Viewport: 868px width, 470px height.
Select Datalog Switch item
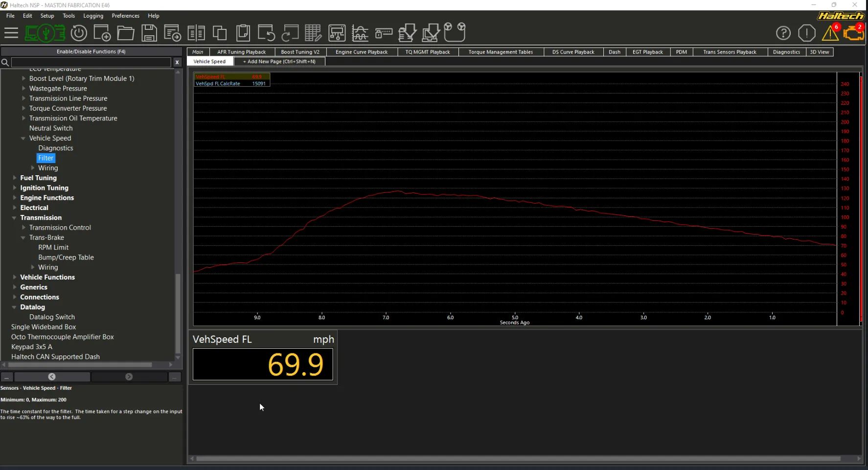(x=52, y=317)
